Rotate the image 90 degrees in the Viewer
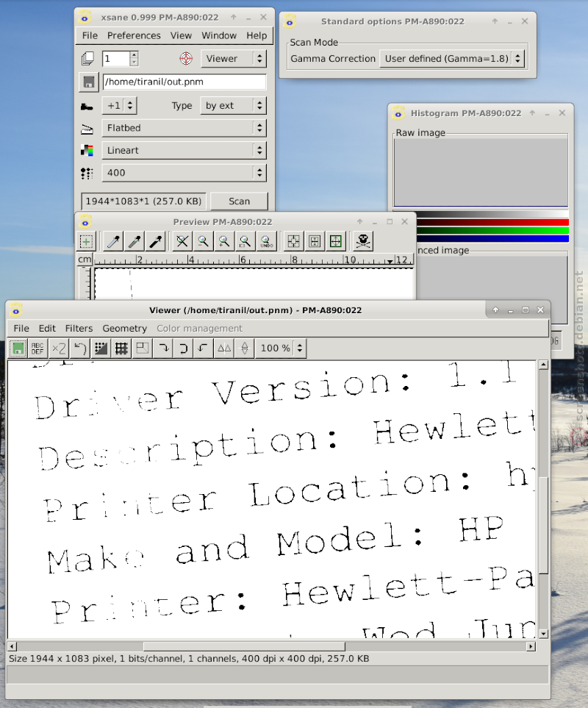 pyautogui.click(x=164, y=348)
